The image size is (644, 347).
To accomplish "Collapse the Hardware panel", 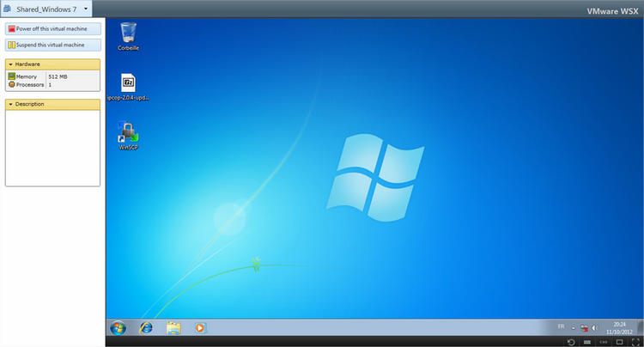I will pyautogui.click(x=52, y=64).
